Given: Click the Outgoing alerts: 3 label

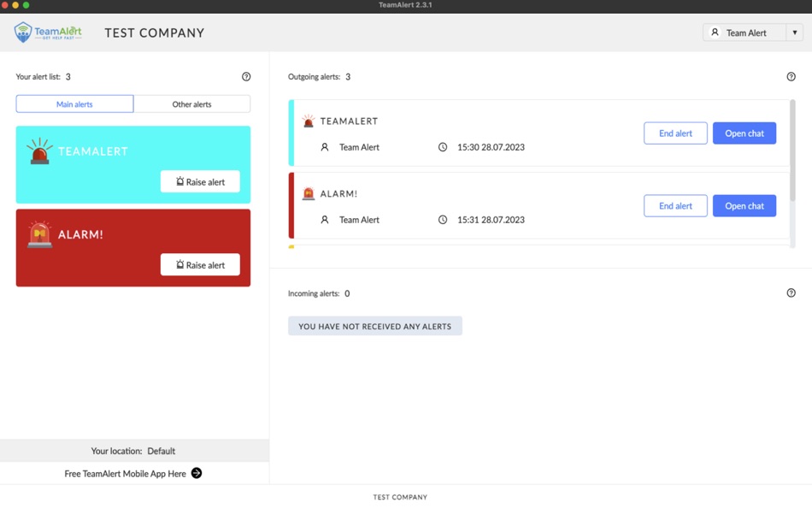Looking at the screenshot, I should tap(319, 77).
